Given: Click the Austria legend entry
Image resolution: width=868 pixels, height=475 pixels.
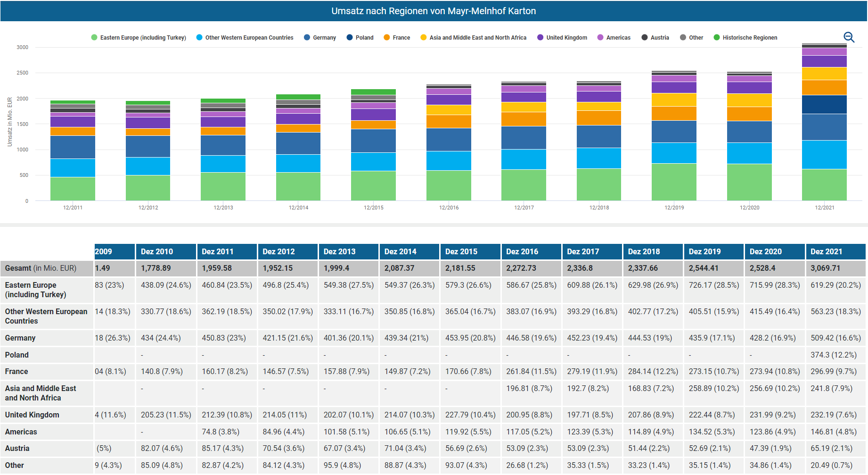Looking at the screenshot, I should click(x=655, y=38).
